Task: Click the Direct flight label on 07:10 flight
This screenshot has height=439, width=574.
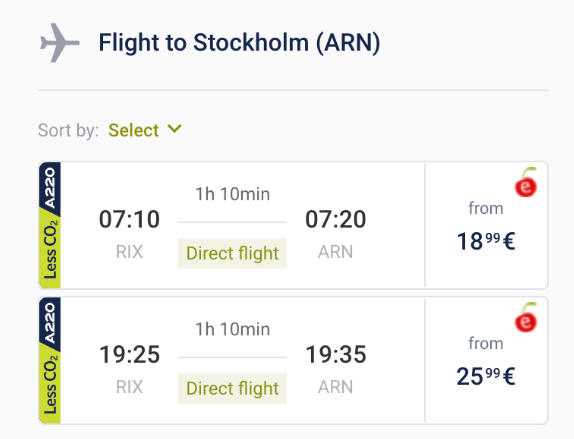Action: pos(232,253)
